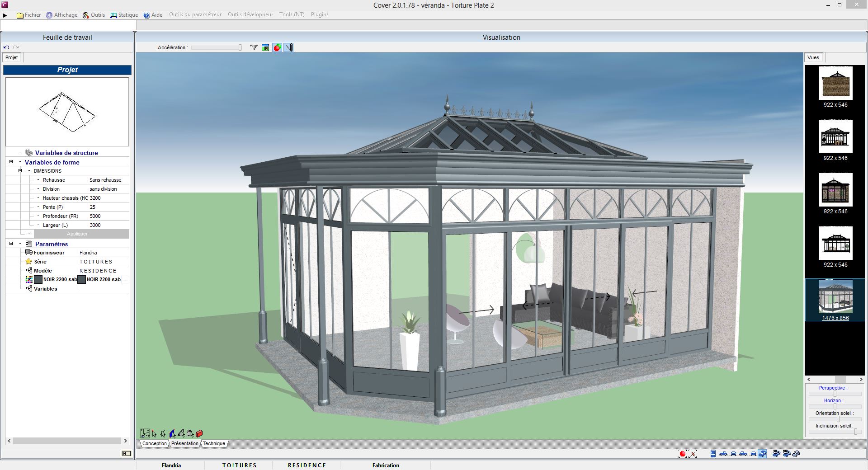Click the red record capture icon
This screenshot has width=868, height=470.
682,454
